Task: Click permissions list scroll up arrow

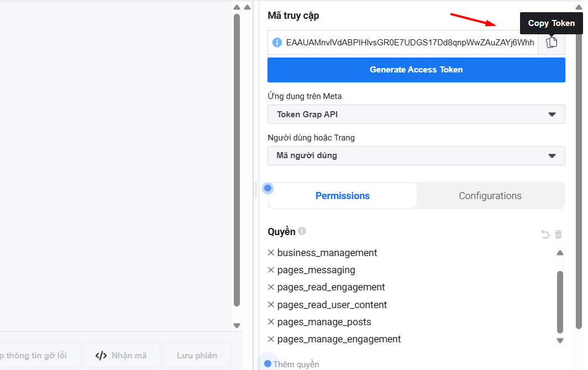Action: pyautogui.click(x=560, y=253)
